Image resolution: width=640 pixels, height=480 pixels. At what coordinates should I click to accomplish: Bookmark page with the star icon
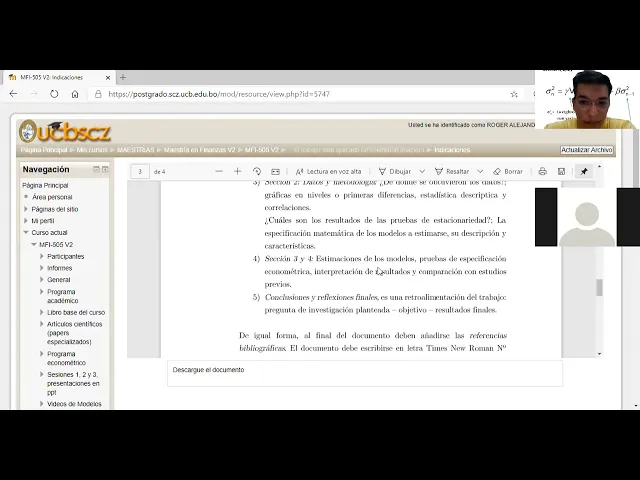[x=514, y=94]
